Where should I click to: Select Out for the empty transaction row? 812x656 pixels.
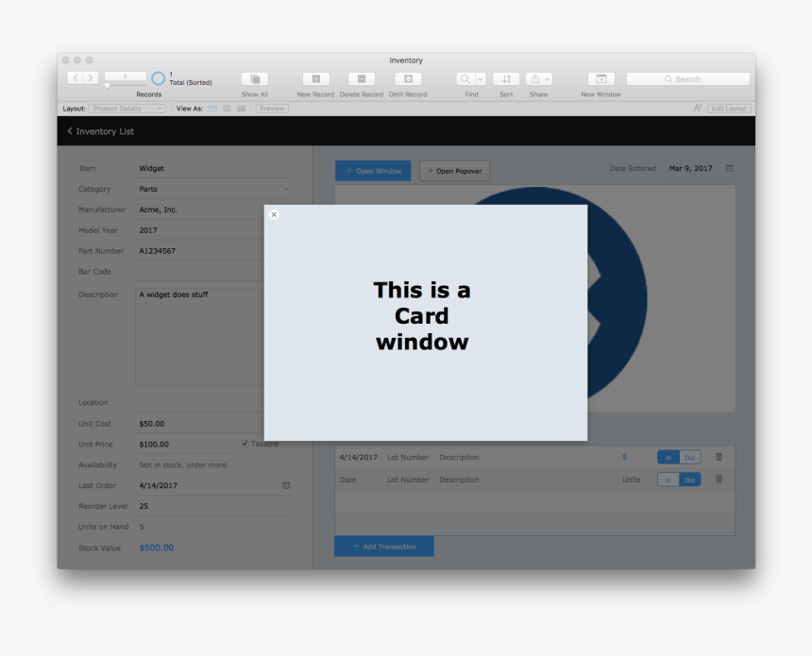690,479
